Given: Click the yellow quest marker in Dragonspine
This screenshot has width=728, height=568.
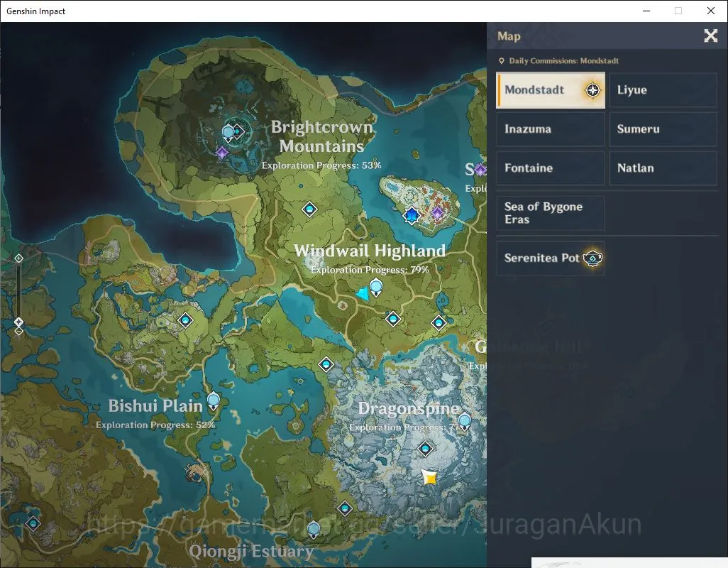Looking at the screenshot, I should pos(430,477).
